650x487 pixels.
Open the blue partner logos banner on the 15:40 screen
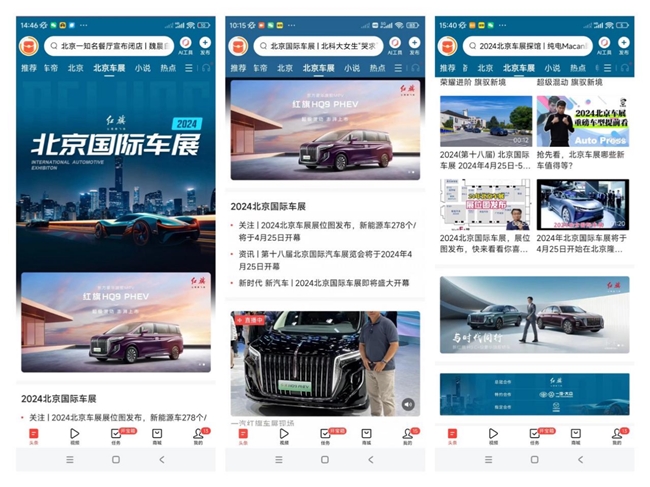(535, 394)
